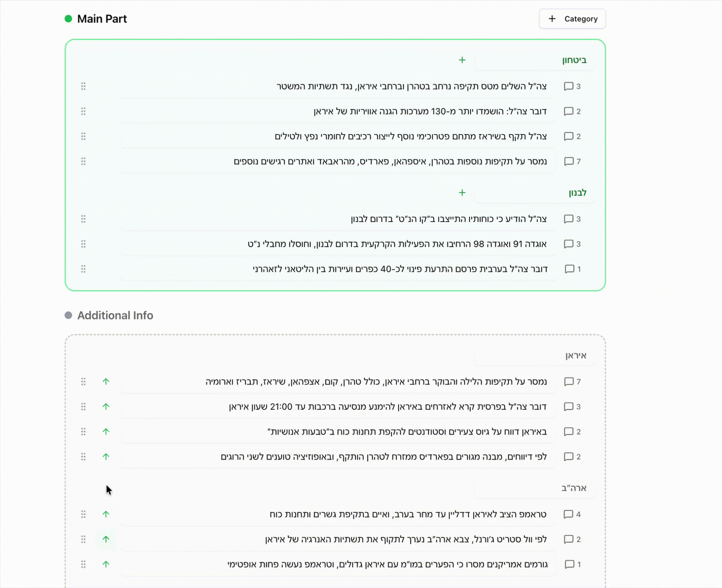Click the drag handle of the 40 villages item
This screenshot has height=588, width=722.
pyautogui.click(x=83, y=269)
